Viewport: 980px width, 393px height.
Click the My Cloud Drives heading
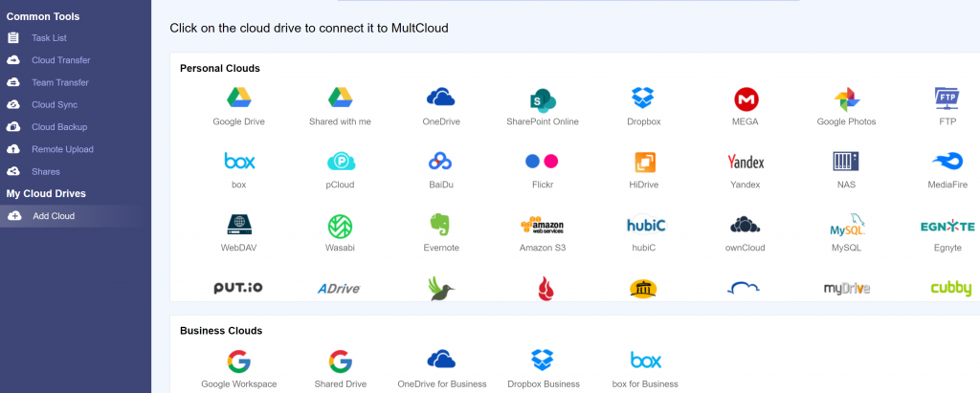[x=46, y=194]
